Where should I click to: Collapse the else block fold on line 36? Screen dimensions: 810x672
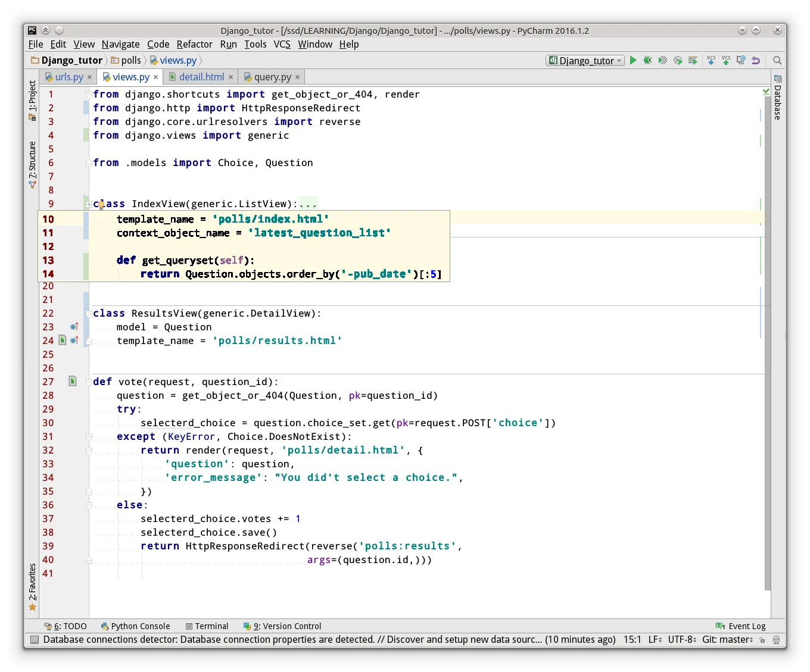(89, 505)
